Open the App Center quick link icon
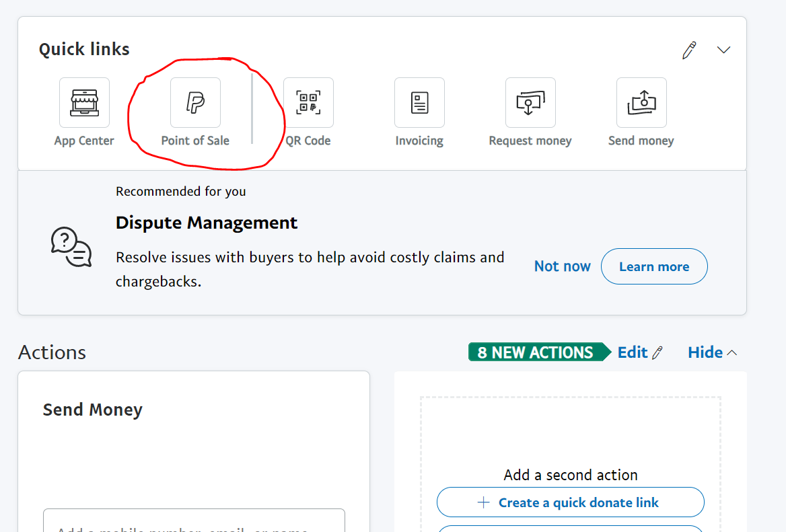This screenshot has width=786, height=532. coord(84,103)
